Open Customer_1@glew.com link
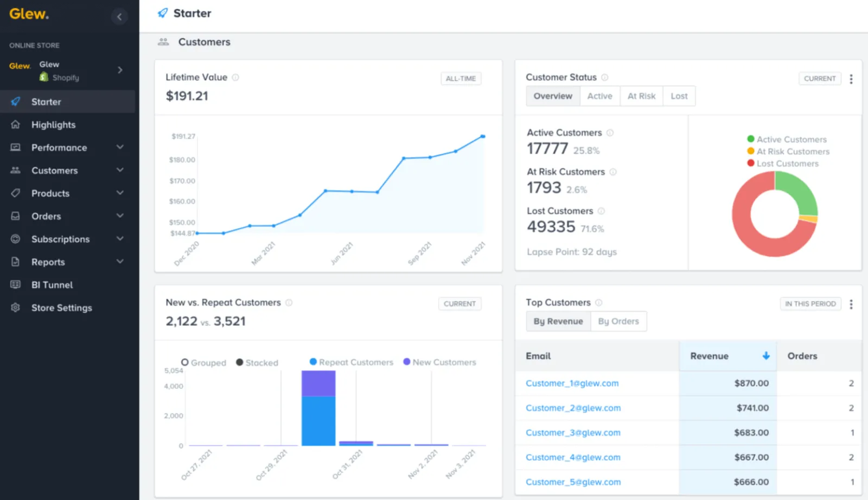868x500 pixels. pyautogui.click(x=572, y=383)
